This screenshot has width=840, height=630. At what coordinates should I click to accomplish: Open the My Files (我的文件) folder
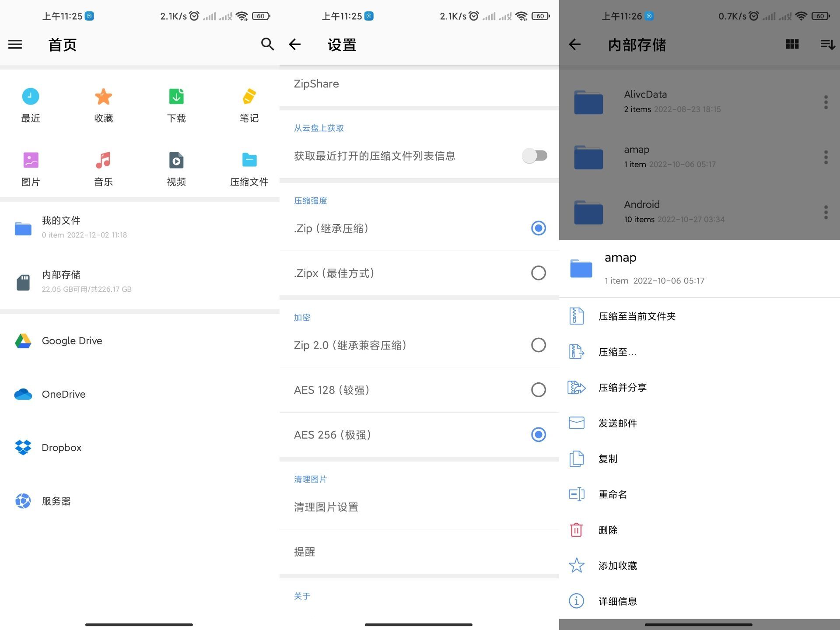tap(140, 227)
